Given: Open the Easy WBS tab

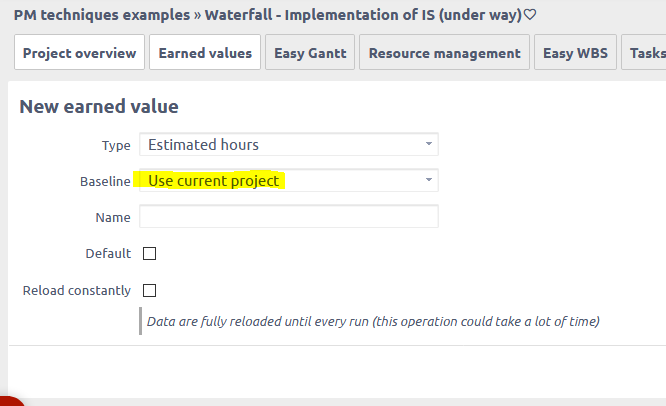Looking at the screenshot, I should pyautogui.click(x=573, y=53).
